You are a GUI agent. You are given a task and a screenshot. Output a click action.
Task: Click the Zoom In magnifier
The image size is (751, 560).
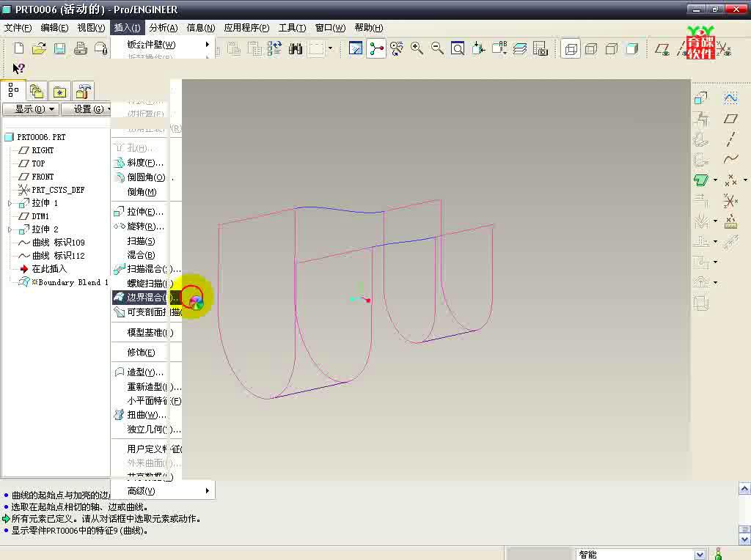[x=417, y=48]
